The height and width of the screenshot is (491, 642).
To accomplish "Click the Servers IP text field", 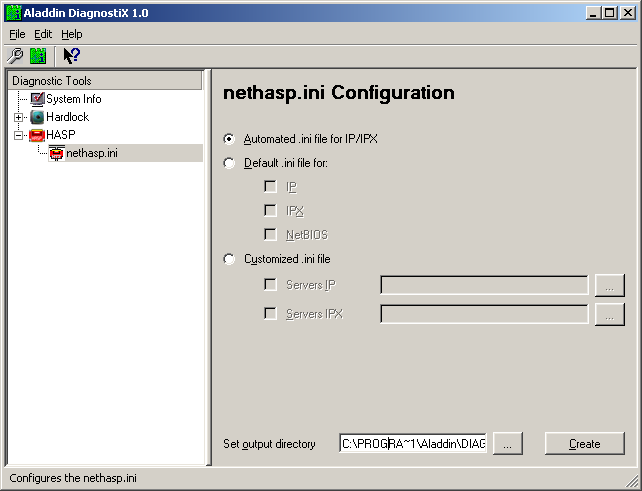I will 484,285.
